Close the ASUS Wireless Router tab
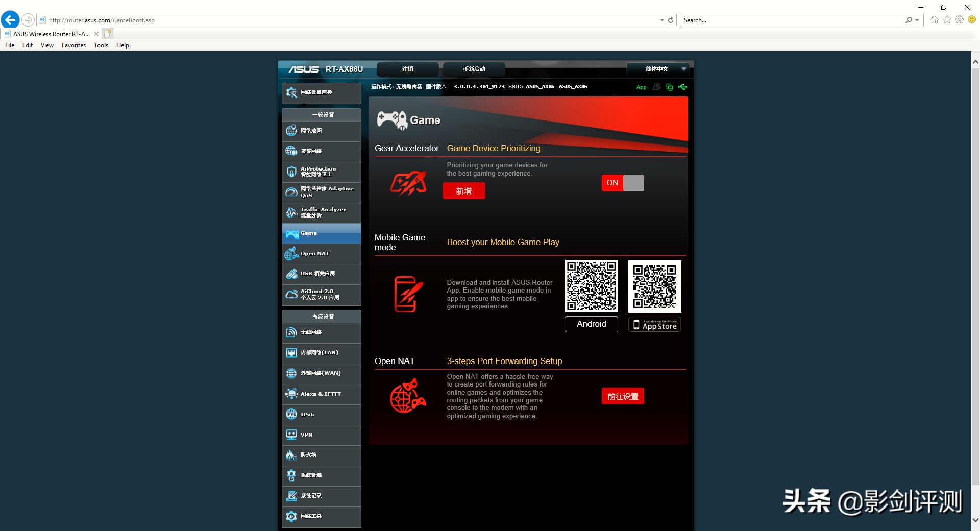The image size is (980, 531). [x=96, y=34]
